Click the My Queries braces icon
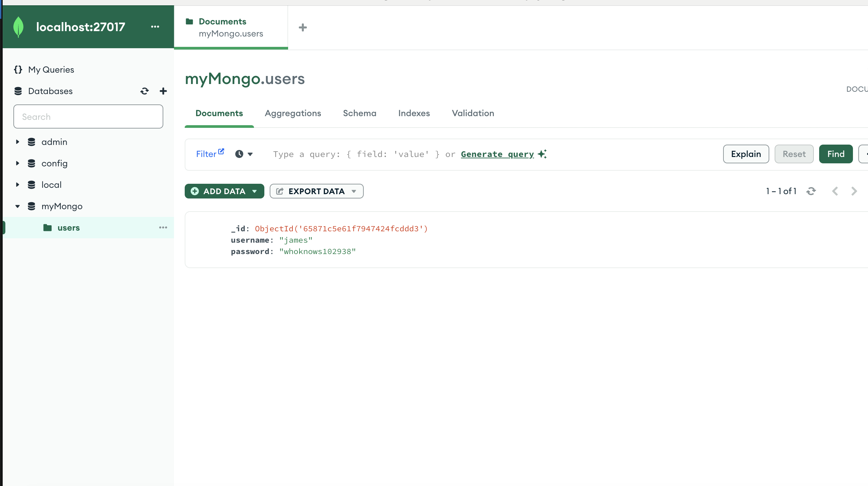Screen dimensions: 868x486 point(18,69)
